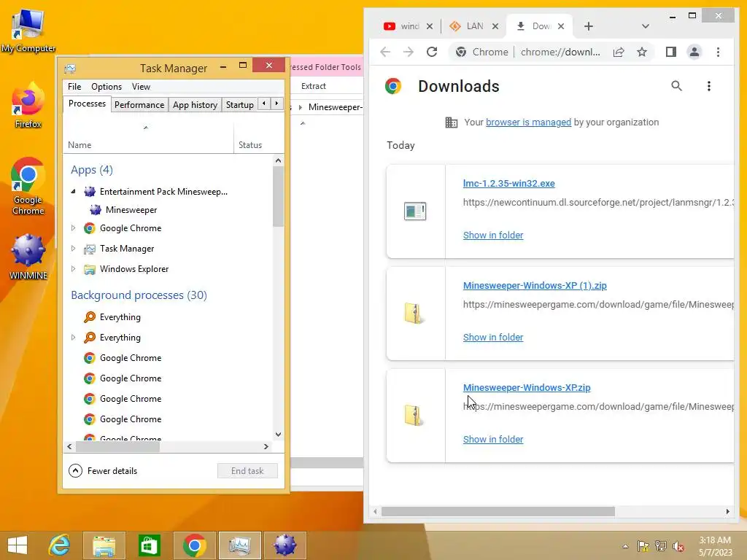747x560 pixels.
Task: Open Minesweeper-Windows-XP.zip download link
Action: (x=527, y=388)
